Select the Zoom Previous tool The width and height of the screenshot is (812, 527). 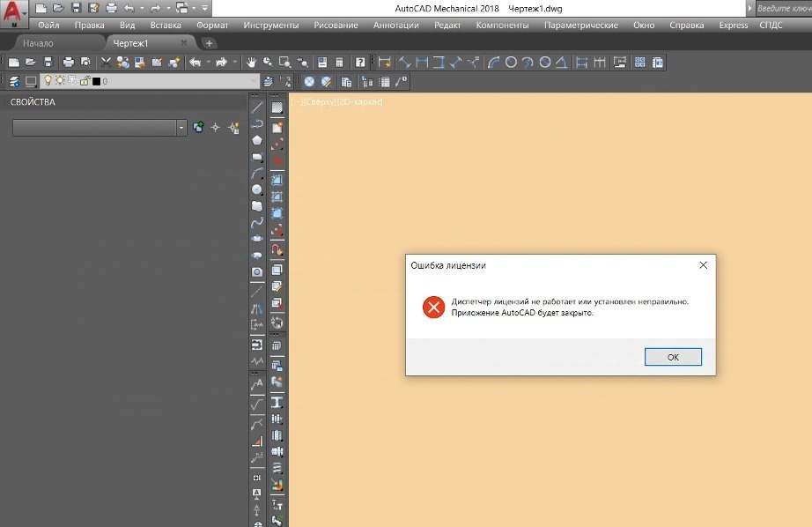pyautogui.click(x=302, y=63)
